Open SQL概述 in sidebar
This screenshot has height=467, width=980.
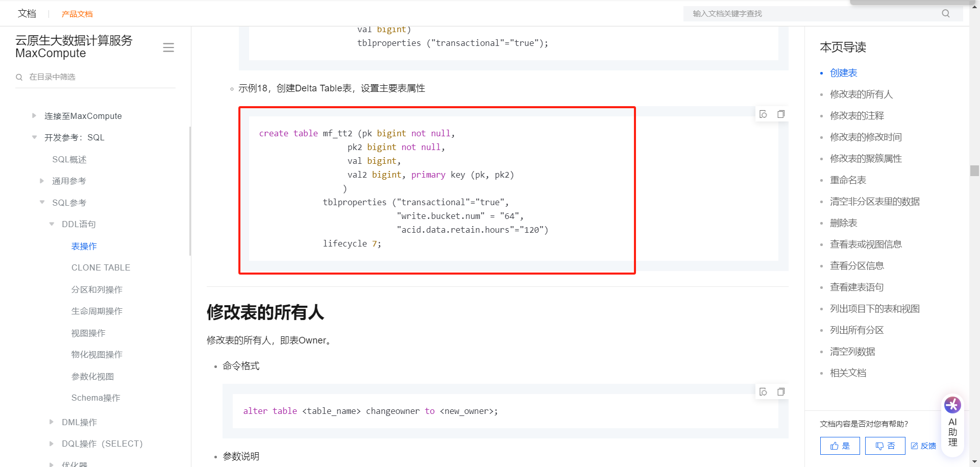[69, 159]
